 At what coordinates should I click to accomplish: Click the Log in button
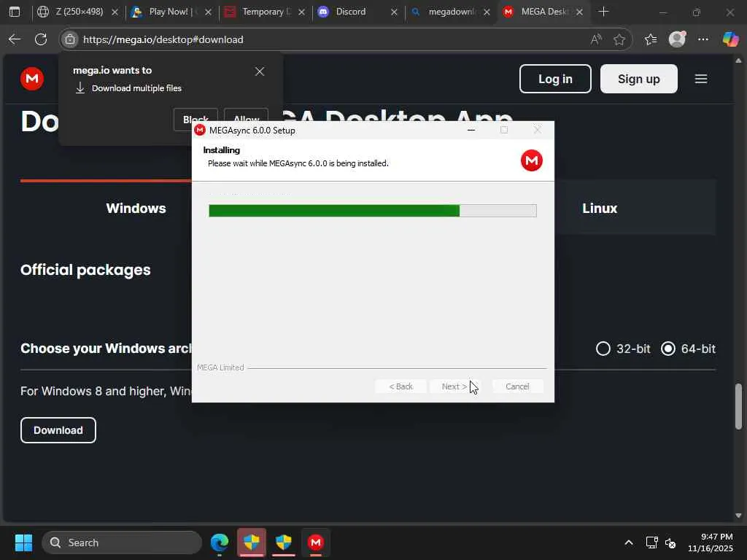[x=555, y=79]
